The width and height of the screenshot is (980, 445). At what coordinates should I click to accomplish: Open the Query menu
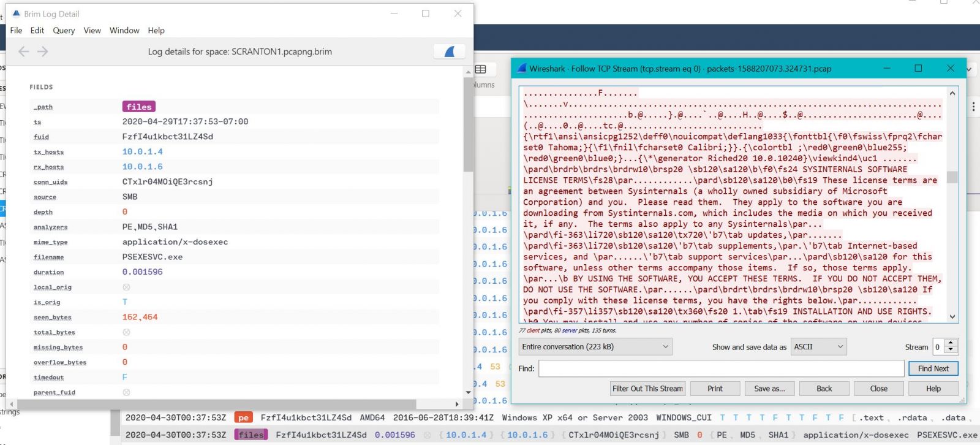pyautogui.click(x=64, y=30)
